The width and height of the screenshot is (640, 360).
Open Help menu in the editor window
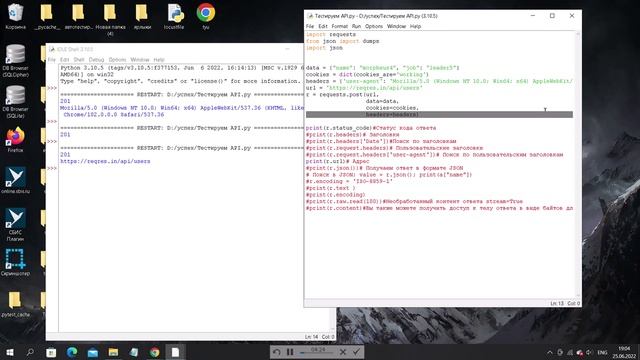[415, 26]
